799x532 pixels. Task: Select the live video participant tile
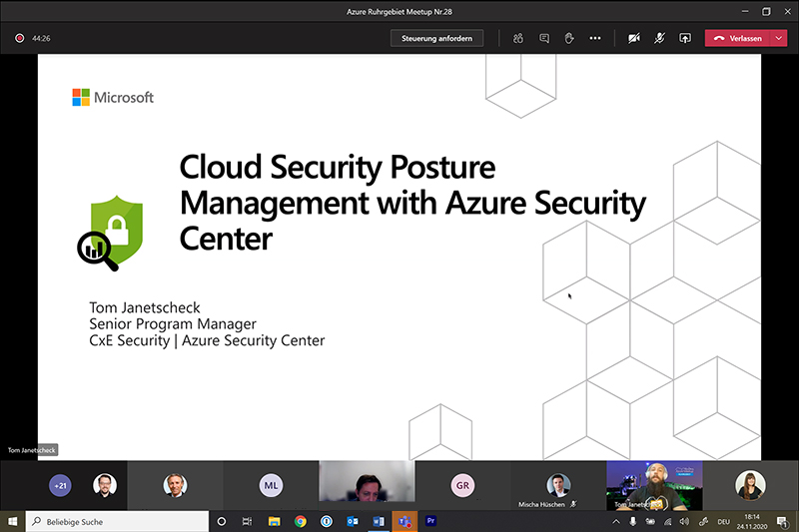pyautogui.click(x=367, y=482)
